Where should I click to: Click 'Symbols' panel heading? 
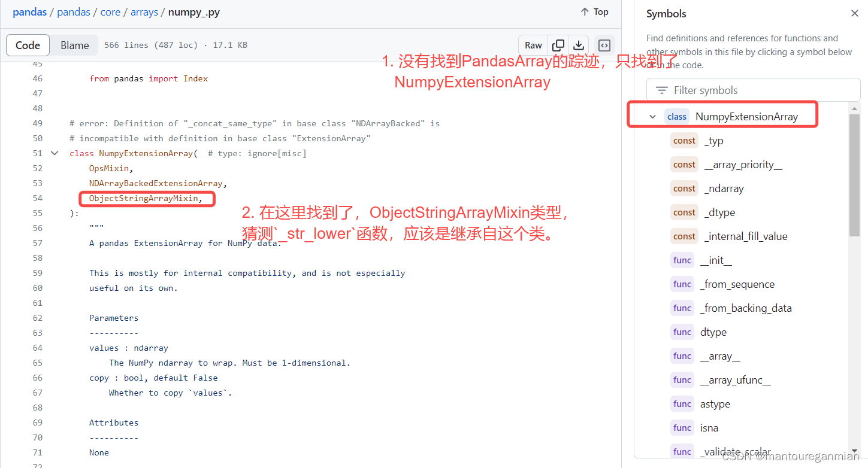click(x=666, y=13)
